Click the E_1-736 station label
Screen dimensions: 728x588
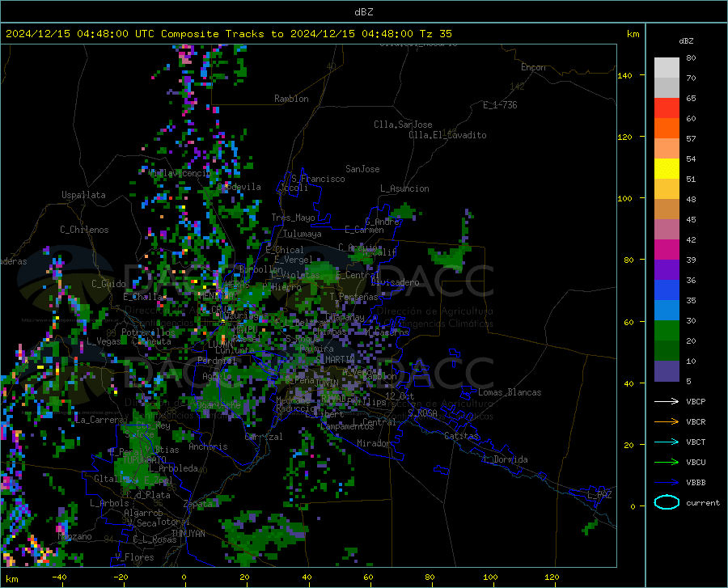pos(500,105)
